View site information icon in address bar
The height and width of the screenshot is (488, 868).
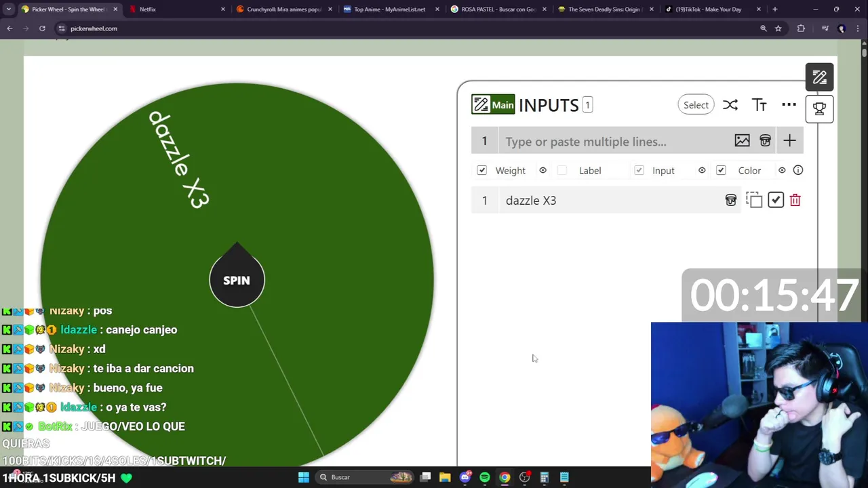point(62,28)
